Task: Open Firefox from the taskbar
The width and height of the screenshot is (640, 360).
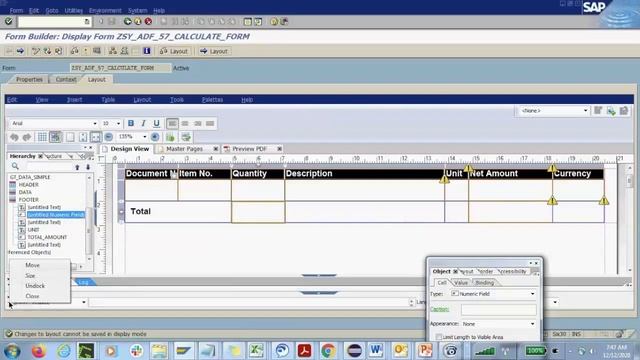Action: [39, 351]
